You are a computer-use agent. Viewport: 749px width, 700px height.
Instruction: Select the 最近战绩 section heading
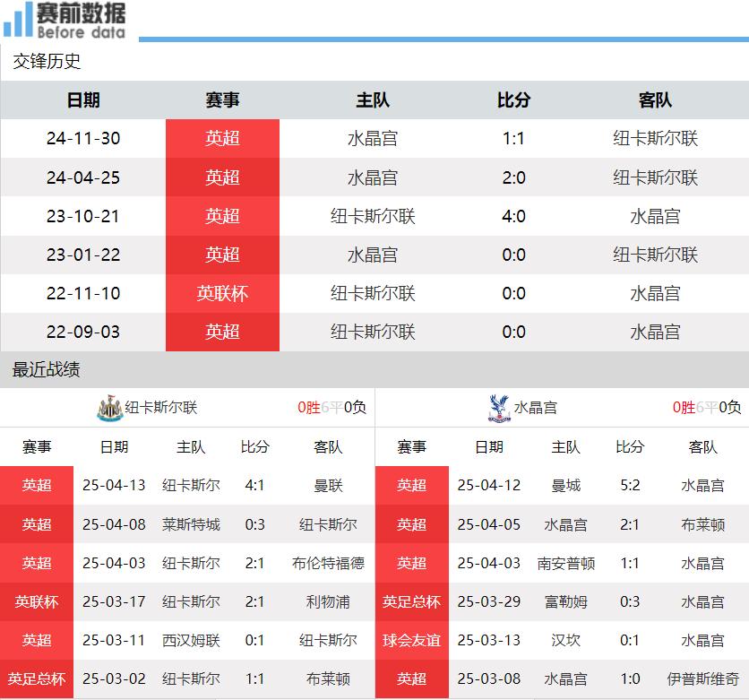(x=47, y=369)
